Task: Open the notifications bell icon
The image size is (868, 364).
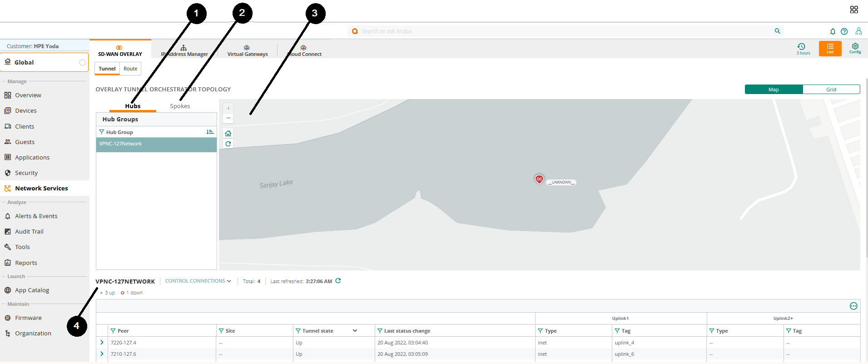Action: click(833, 31)
